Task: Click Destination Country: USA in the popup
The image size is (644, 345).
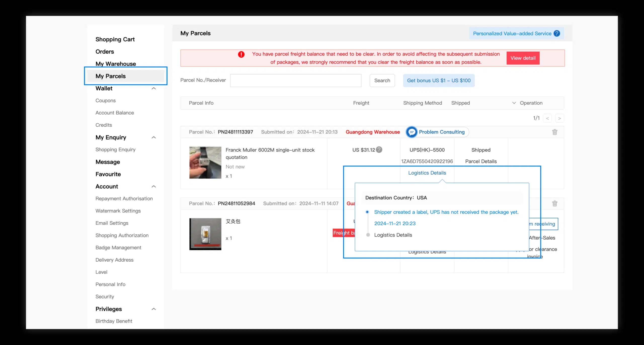Action: point(396,198)
